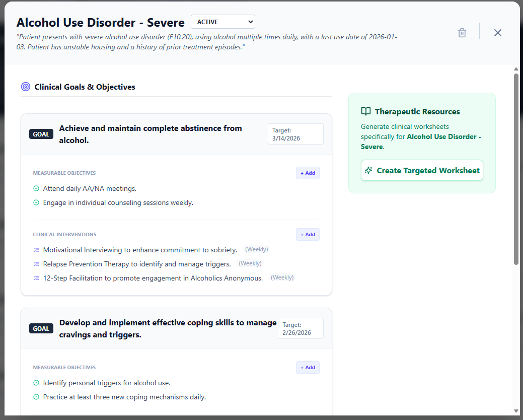Click the checklist icon beside Motivational Interviewing intervention

coord(36,249)
